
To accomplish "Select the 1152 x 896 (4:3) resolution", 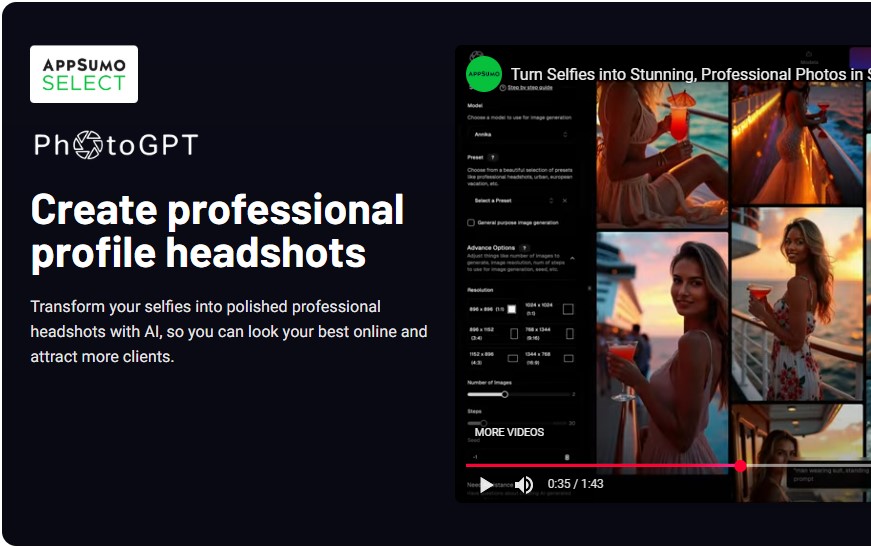I will pos(493,358).
